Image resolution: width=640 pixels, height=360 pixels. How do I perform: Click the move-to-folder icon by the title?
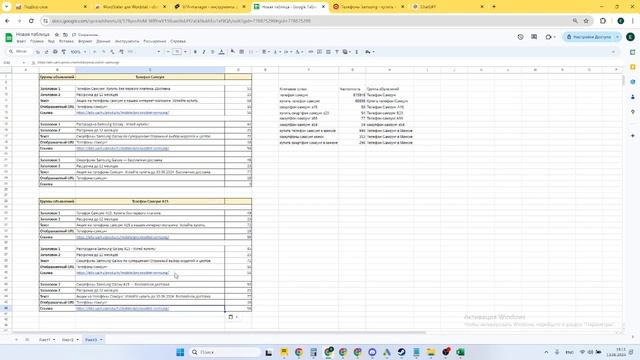(x=65, y=35)
